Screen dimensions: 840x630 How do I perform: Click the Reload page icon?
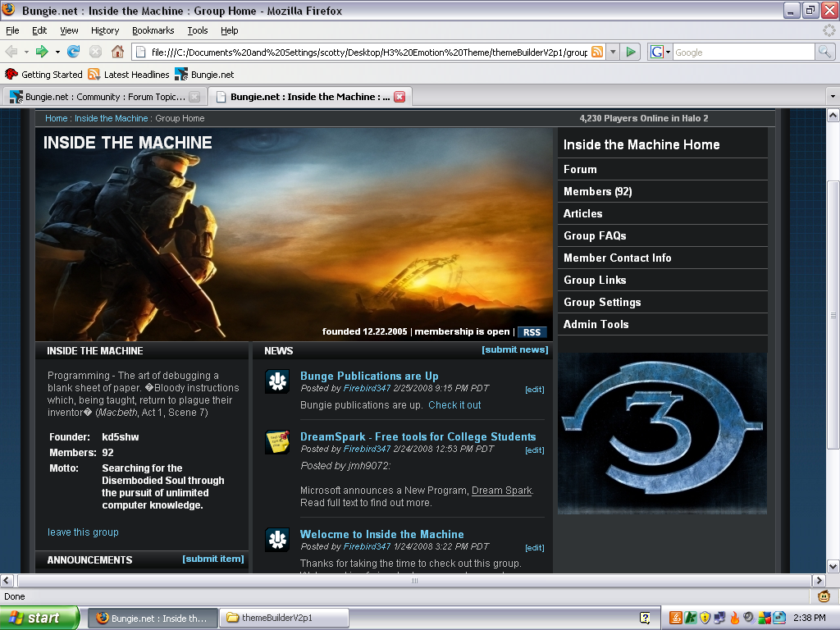tap(74, 52)
